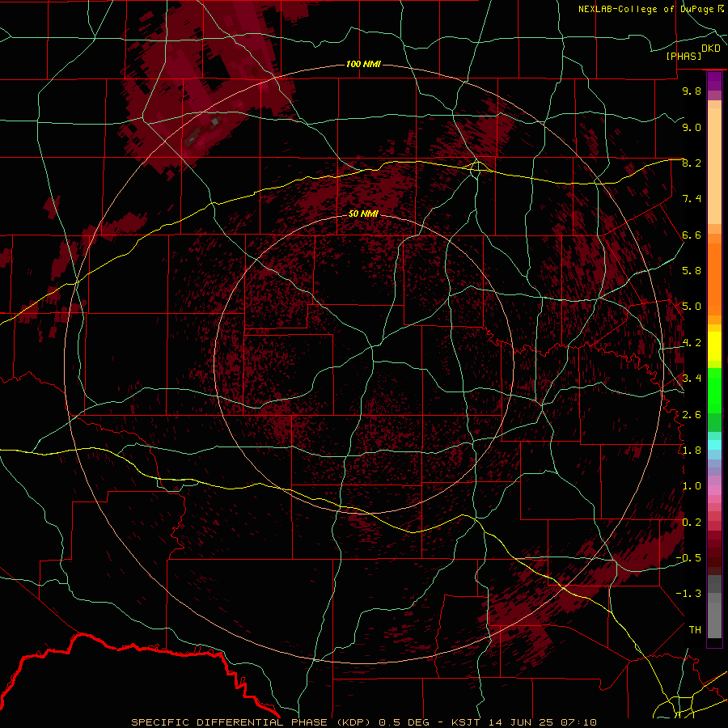Image resolution: width=728 pixels, height=728 pixels.
Task: Select the 0.2 color scale value
Action: click(692, 523)
